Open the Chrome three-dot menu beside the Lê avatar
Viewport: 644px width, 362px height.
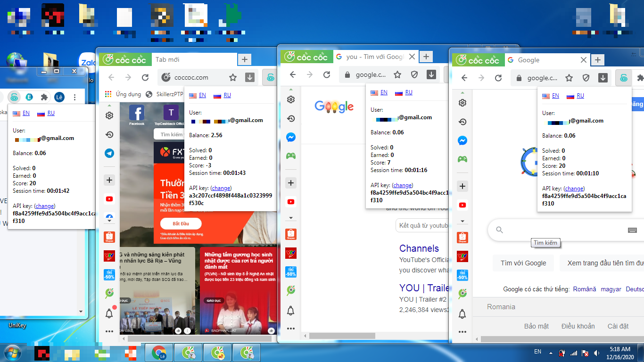(x=74, y=97)
